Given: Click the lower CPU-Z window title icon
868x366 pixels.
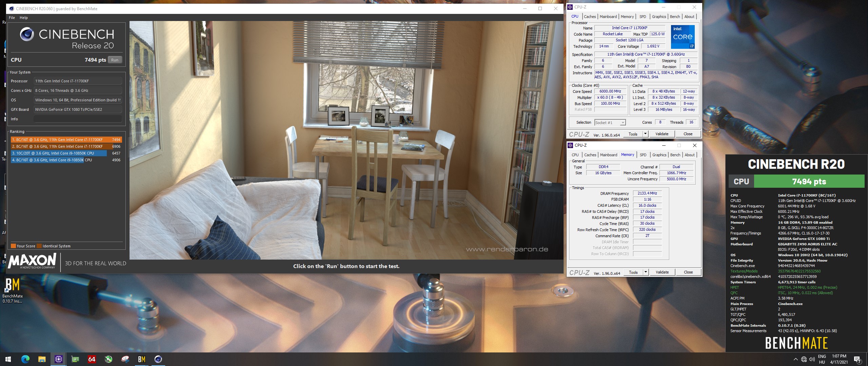Looking at the screenshot, I should [x=571, y=145].
